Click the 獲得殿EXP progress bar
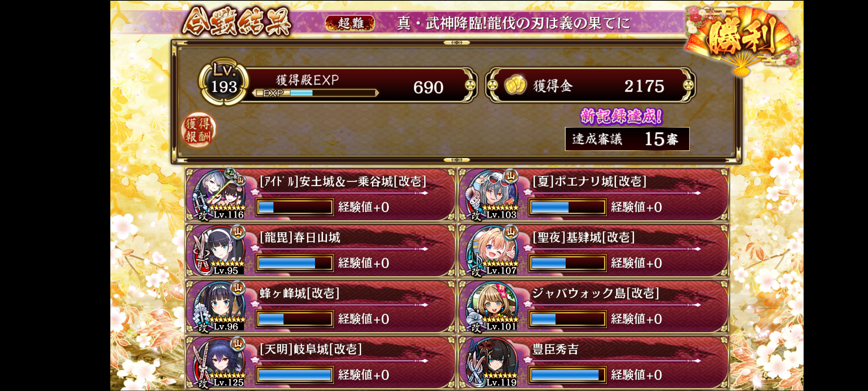Screen dimensions: 868x391 (x=315, y=93)
